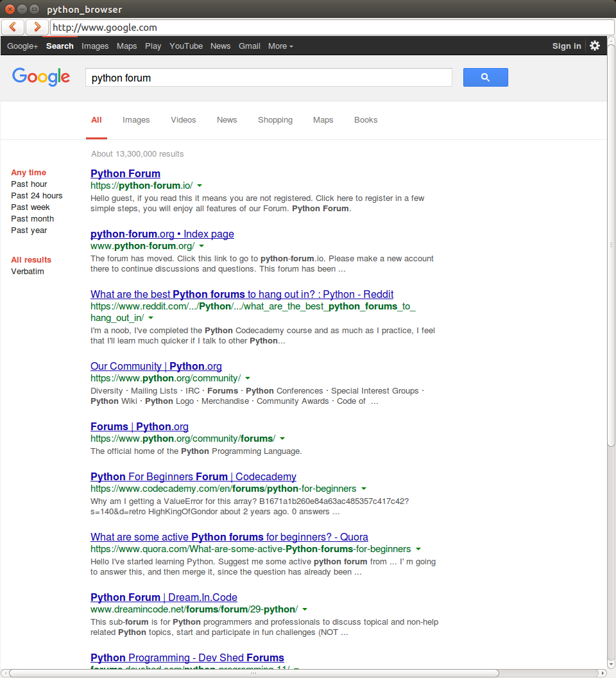Image resolution: width=616 pixels, height=678 pixels.
Task: Open YouTube from the top navigation bar
Action: point(186,46)
